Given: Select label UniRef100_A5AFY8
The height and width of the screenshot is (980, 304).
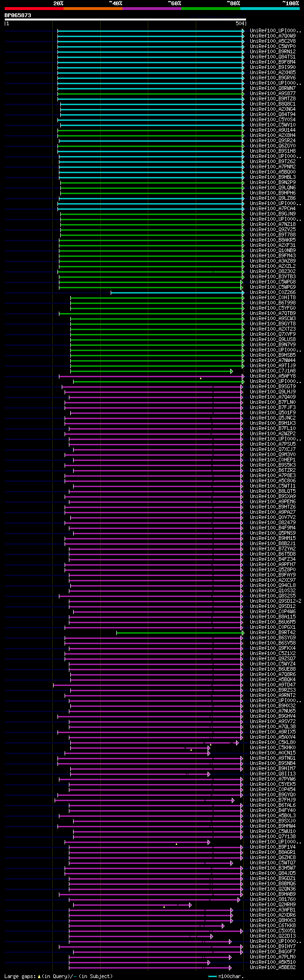Looking at the screenshot, I should pos(273,376).
